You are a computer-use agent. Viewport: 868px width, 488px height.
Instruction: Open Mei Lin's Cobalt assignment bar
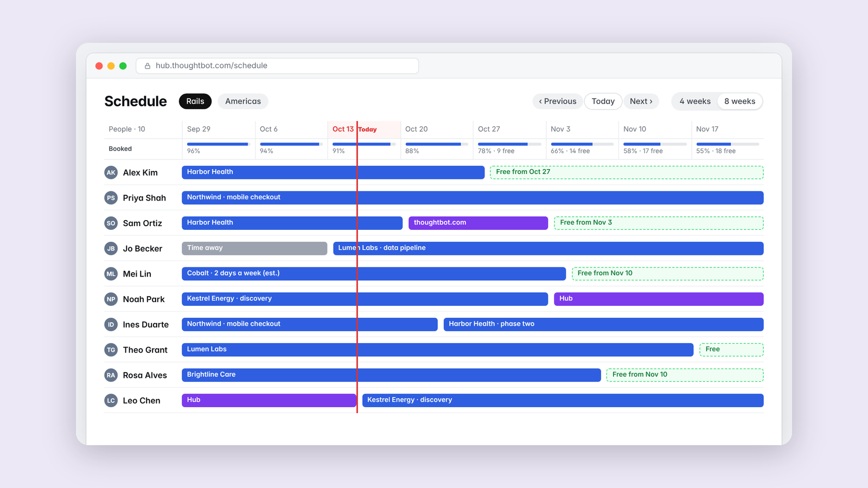[374, 274]
